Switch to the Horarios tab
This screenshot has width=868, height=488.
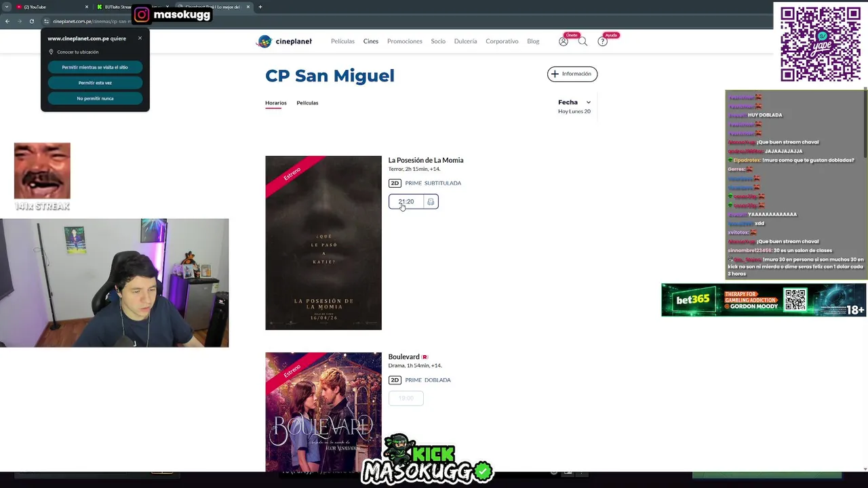(275, 103)
